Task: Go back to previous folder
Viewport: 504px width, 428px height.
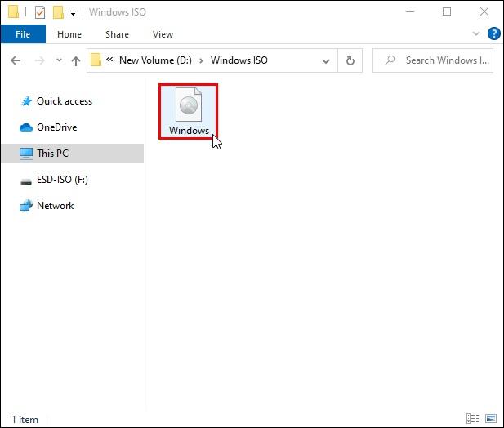Action: (16, 60)
